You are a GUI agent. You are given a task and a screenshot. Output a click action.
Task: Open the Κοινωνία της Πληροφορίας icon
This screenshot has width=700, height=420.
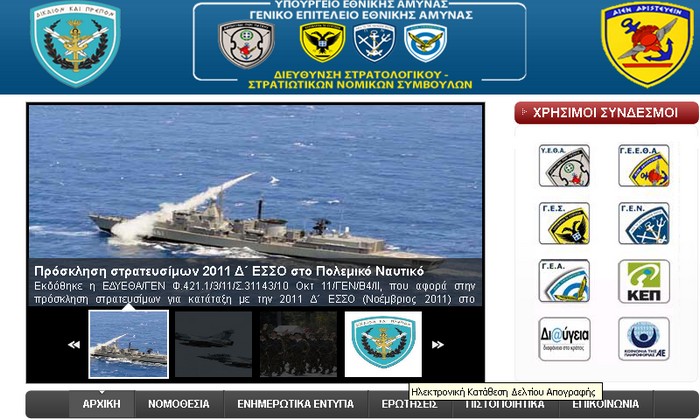[x=643, y=339]
